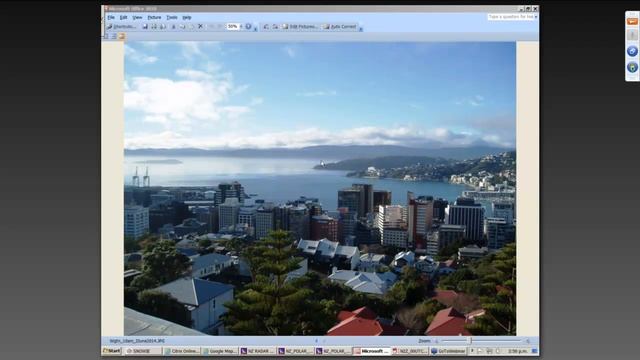Click the E-mail picture icon
640x360 pixels.
click(162, 27)
